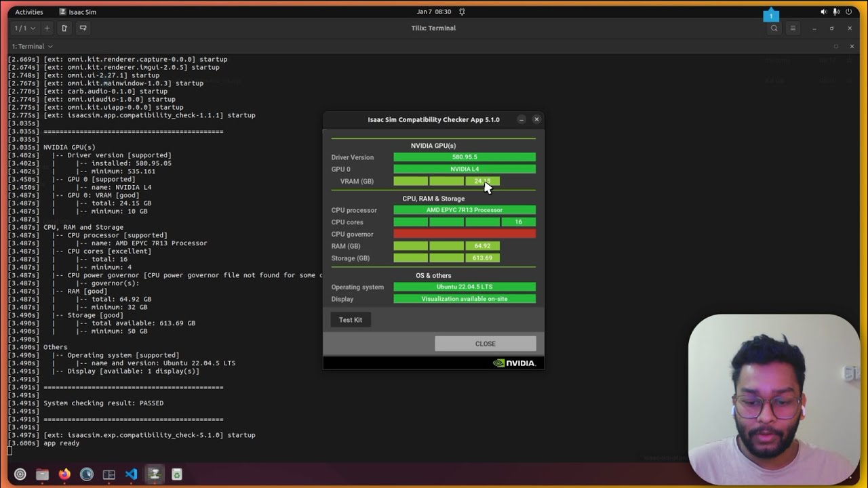
Task: Click the Test Kit button
Action: click(351, 320)
